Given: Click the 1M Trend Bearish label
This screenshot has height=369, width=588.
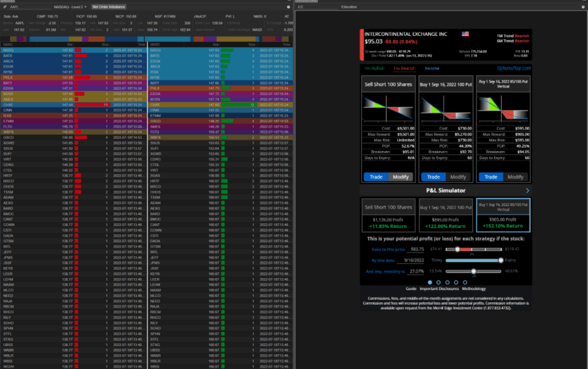Looking at the screenshot, I should (x=512, y=36).
